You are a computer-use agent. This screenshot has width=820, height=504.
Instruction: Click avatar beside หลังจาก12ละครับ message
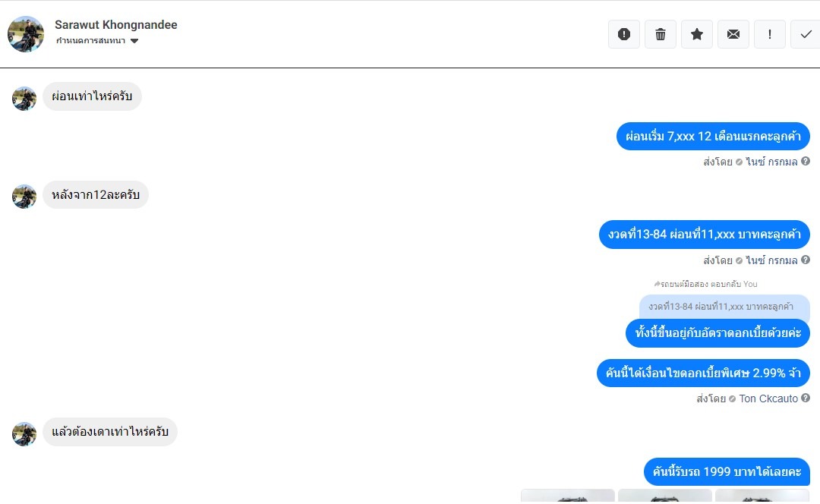coord(24,197)
